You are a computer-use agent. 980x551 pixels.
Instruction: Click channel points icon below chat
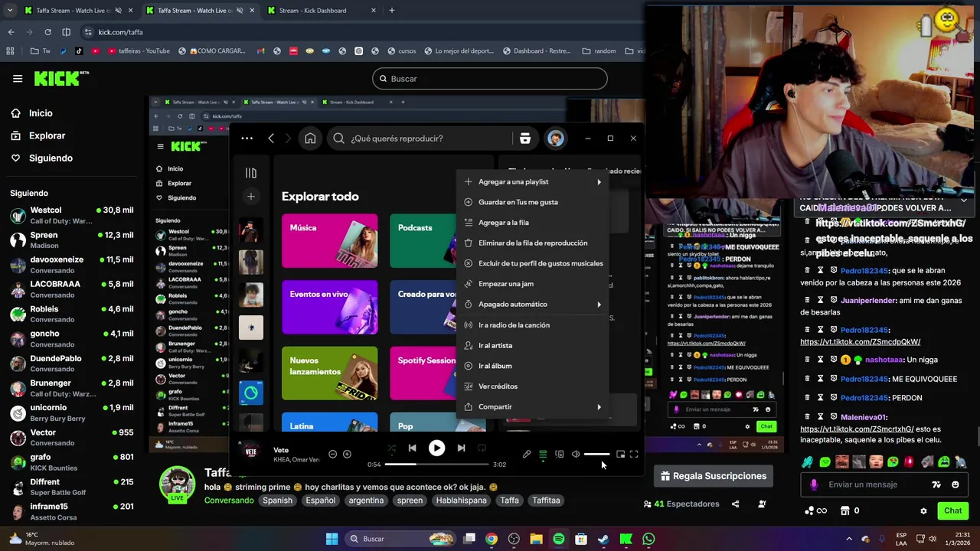(810, 510)
